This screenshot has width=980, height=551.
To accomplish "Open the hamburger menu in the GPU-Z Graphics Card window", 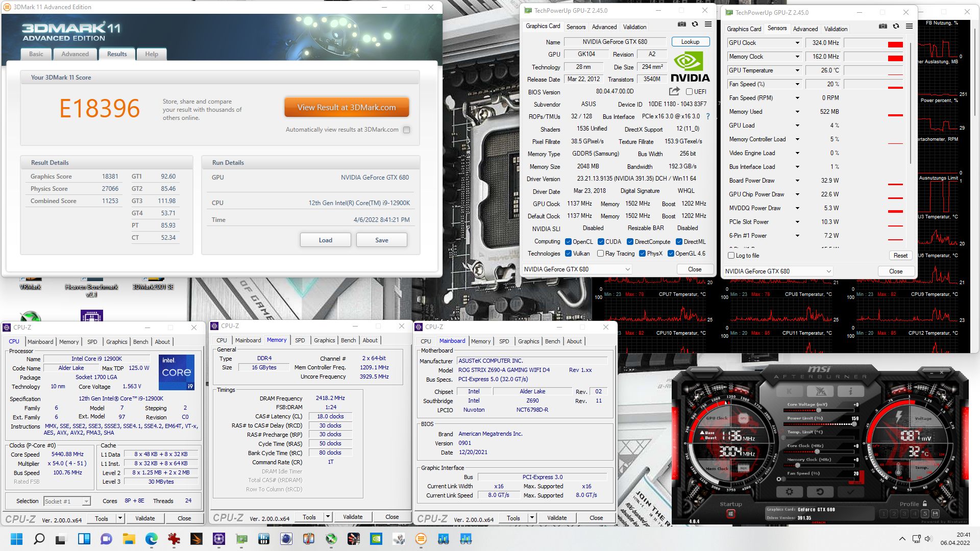I will pyautogui.click(x=708, y=24).
